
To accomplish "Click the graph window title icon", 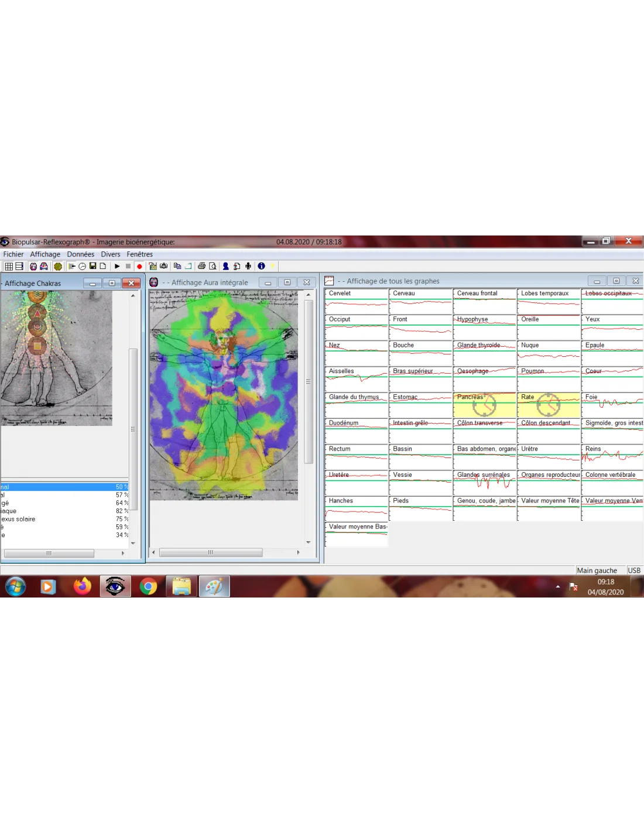I will (330, 281).
